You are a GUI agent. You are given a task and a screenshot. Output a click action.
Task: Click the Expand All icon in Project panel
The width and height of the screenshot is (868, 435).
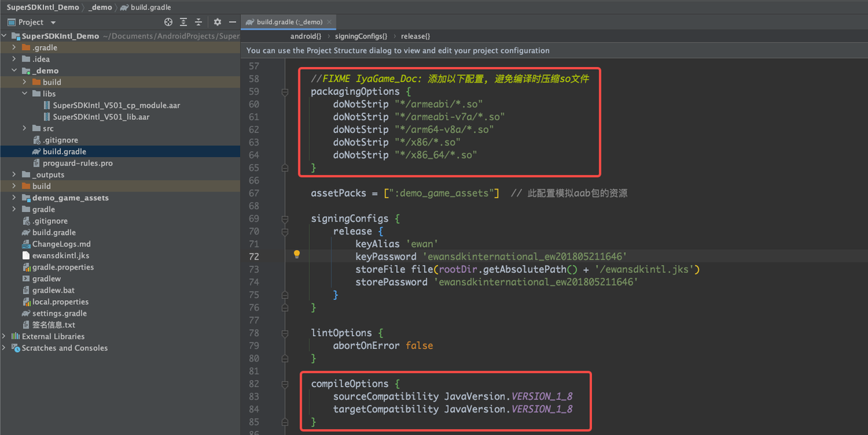pyautogui.click(x=183, y=22)
